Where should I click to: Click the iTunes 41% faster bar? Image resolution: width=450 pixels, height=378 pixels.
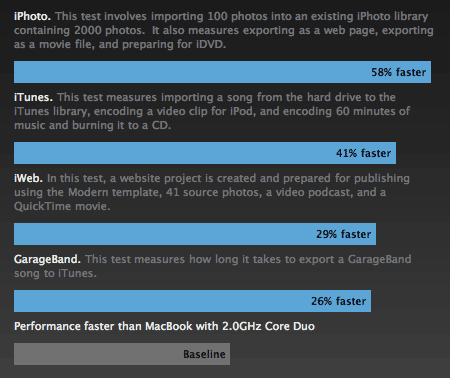click(x=205, y=153)
